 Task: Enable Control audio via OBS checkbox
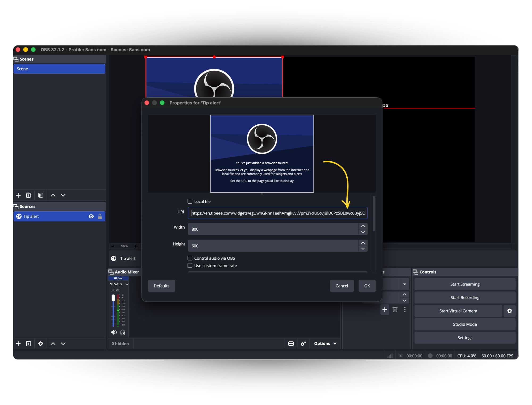coord(190,258)
